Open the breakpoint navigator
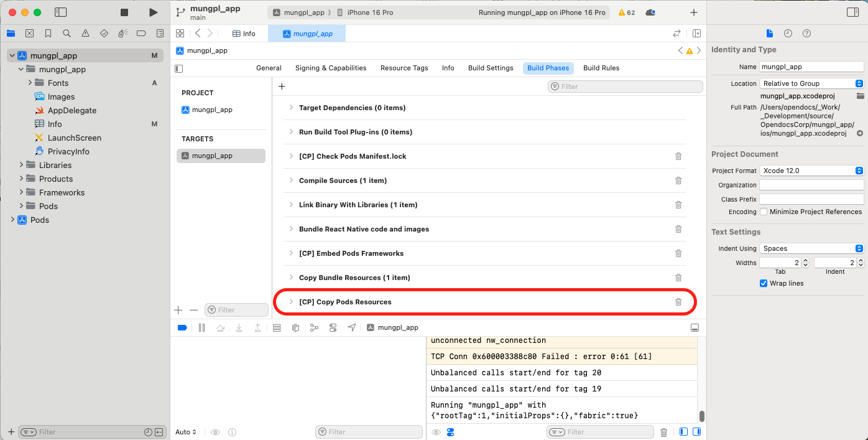The height and width of the screenshot is (440, 868). pyautogui.click(x=141, y=34)
